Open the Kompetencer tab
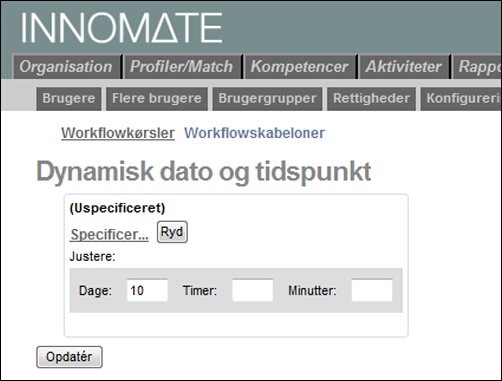 [300, 67]
